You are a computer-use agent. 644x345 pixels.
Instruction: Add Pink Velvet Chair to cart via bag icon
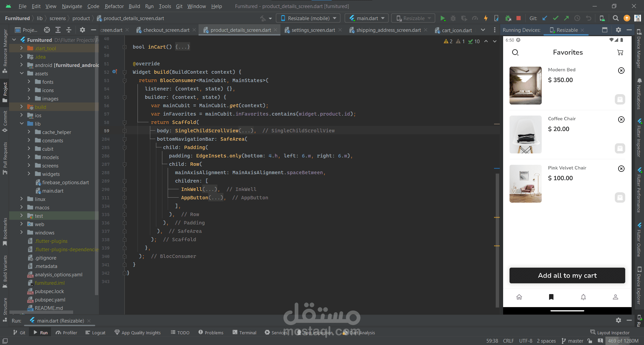(x=620, y=198)
